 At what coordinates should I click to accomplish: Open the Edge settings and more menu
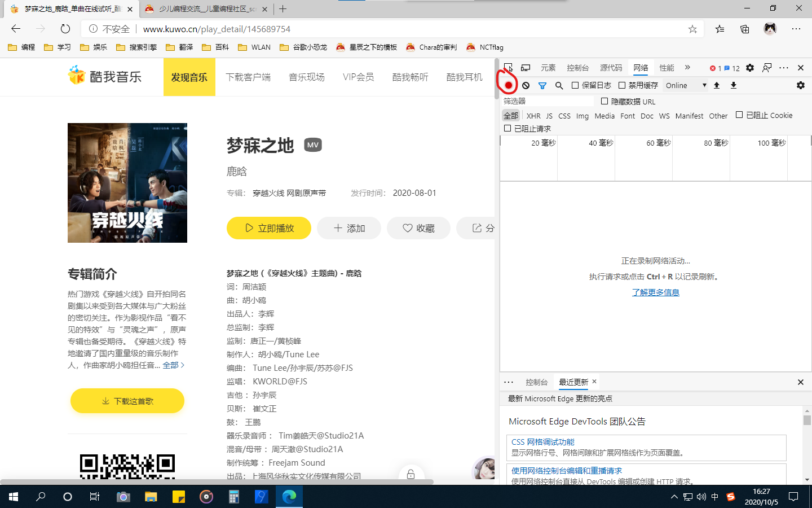796,29
